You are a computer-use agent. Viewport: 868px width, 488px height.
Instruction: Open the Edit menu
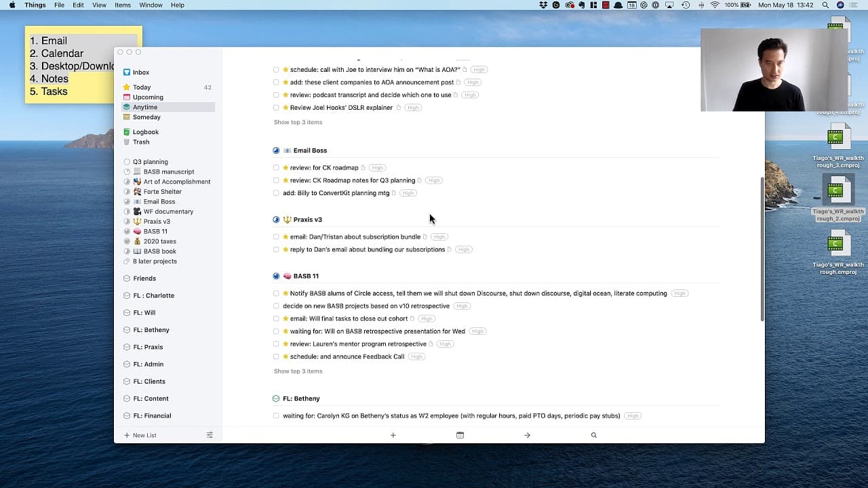point(79,5)
